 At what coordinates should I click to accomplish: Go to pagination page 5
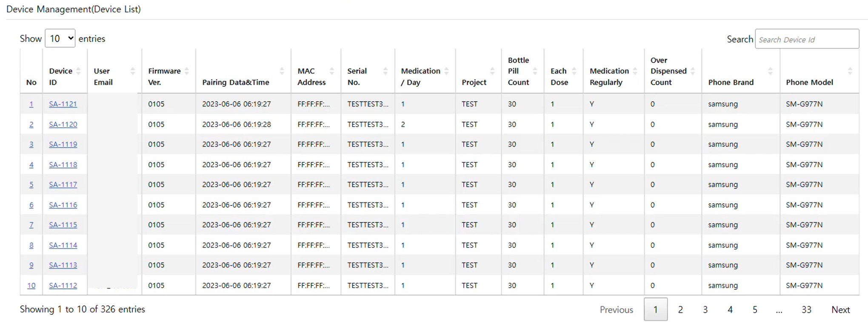[x=755, y=310]
